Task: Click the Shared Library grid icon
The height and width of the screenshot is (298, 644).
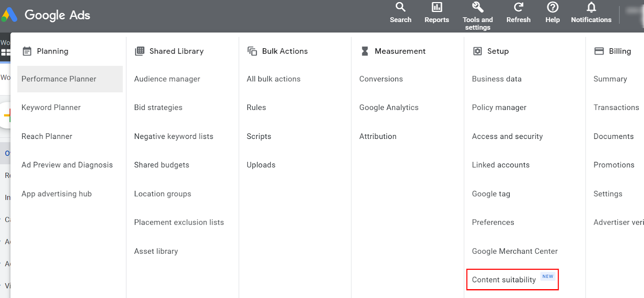Action: tap(140, 51)
